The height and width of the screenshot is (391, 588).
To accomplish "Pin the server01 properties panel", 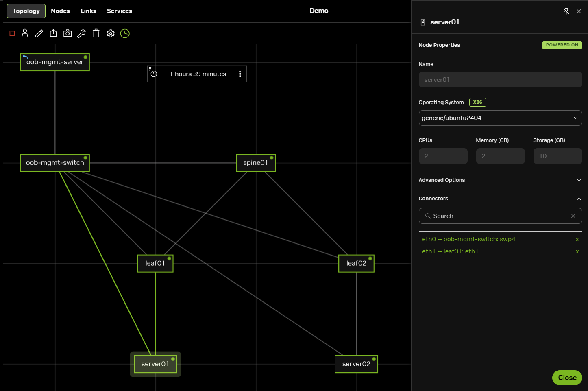I will tap(566, 11).
